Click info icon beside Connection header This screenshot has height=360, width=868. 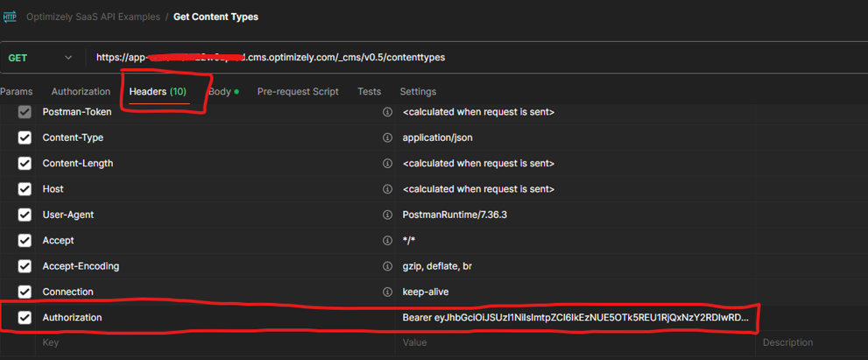(387, 292)
